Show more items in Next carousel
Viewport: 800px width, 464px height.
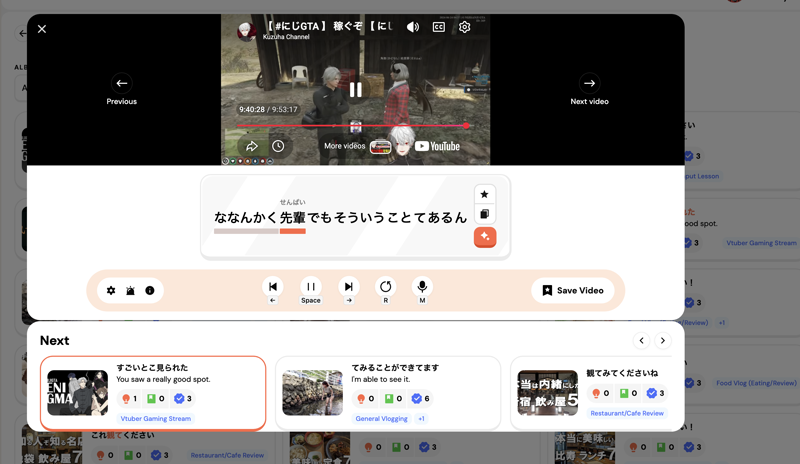(x=663, y=340)
